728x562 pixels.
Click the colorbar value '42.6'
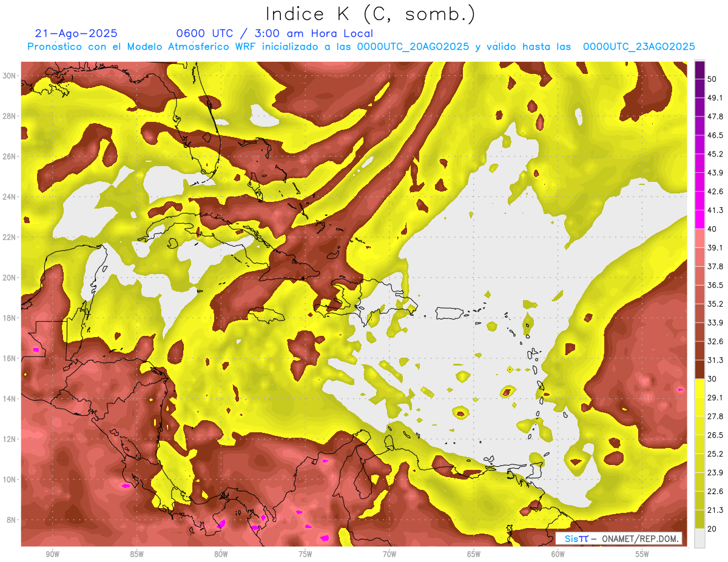pyautogui.click(x=715, y=192)
